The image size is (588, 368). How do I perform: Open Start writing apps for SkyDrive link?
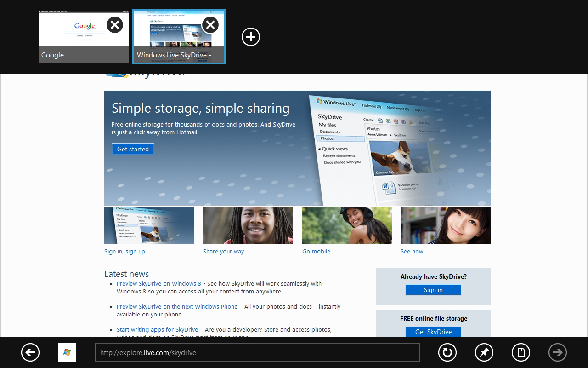pyautogui.click(x=157, y=329)
